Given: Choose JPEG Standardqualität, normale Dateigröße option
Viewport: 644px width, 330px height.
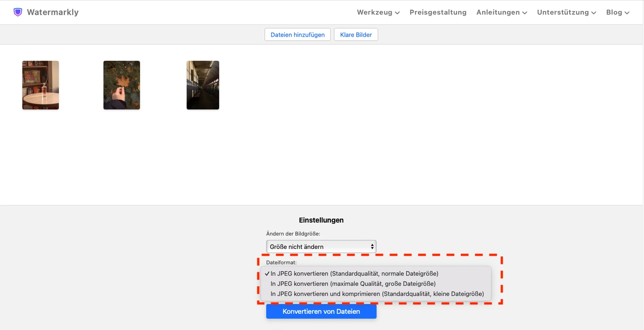Looking at the screenshot, I should click(354, 274).
